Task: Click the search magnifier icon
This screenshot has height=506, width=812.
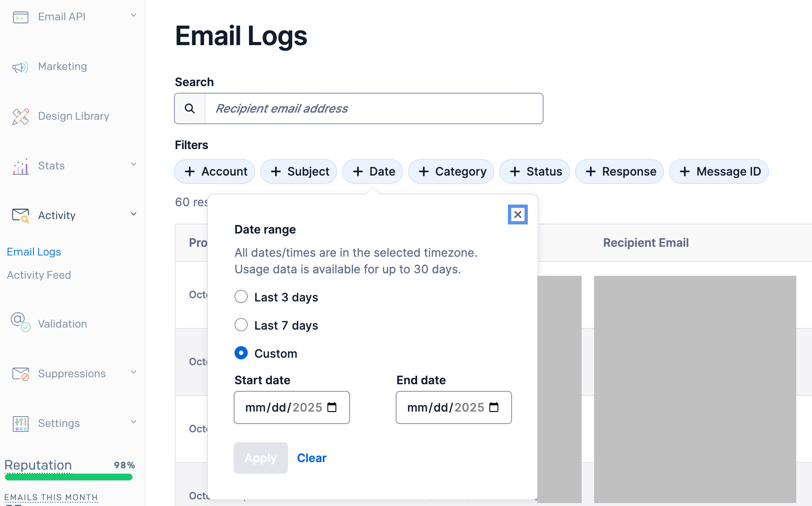Action: 190,108
